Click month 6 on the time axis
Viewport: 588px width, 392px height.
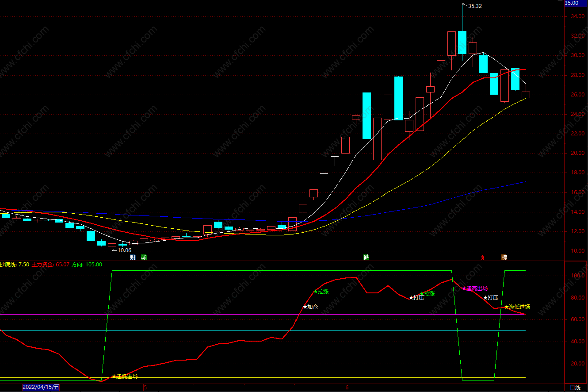(x=347, y=388)
